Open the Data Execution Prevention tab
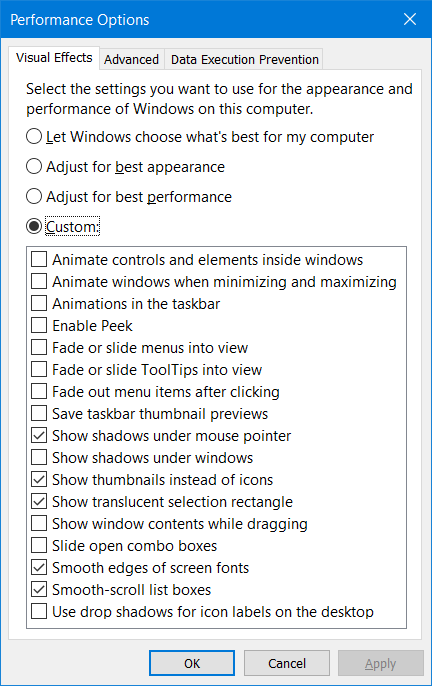 click(x=244, y=59)
